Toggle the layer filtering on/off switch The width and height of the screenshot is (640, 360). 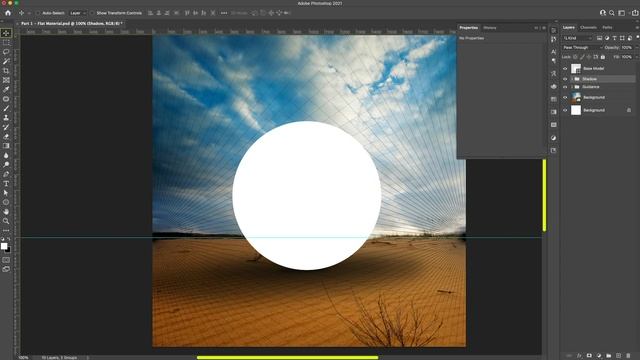[637, 38]
